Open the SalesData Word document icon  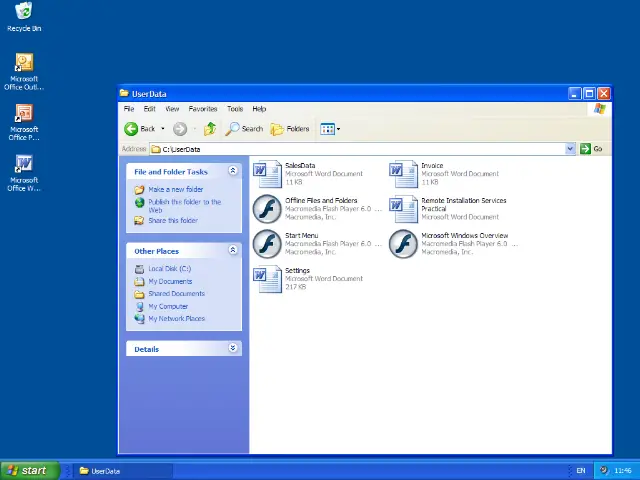coord(267,174)
